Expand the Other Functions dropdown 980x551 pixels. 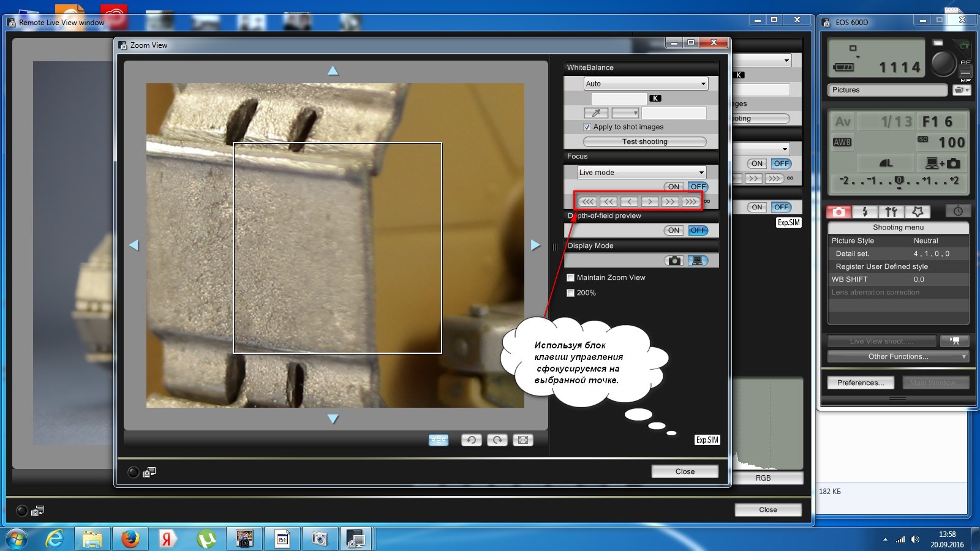(x=898, y=356)
